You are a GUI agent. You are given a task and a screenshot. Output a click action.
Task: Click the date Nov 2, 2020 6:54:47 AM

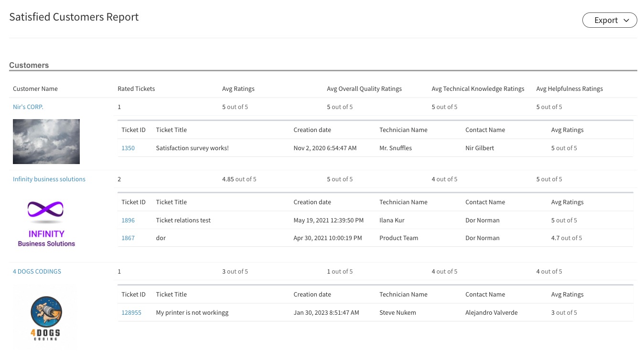[x=325, y=148]
